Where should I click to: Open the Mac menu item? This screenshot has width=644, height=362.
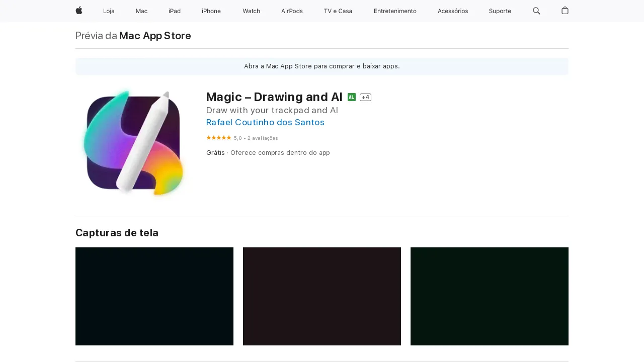click(x=141, y=11)
